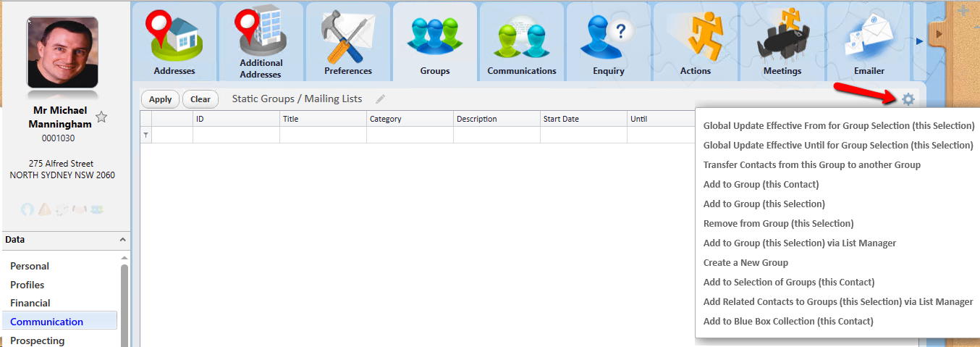
Task: Choose Transfer Contacts from this Group option
Action: click(811, 165)
